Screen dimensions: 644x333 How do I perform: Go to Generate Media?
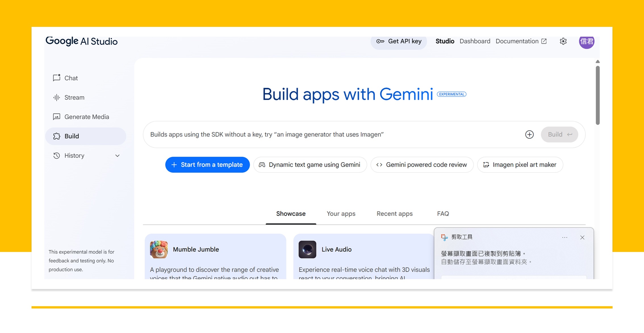(x=85, y=117)
